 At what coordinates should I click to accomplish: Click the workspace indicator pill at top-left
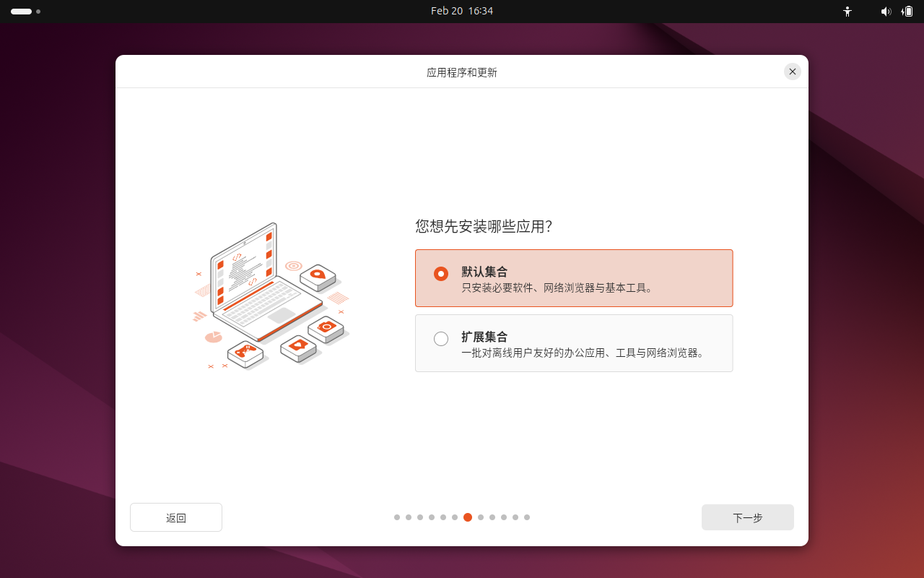[21, 12]
